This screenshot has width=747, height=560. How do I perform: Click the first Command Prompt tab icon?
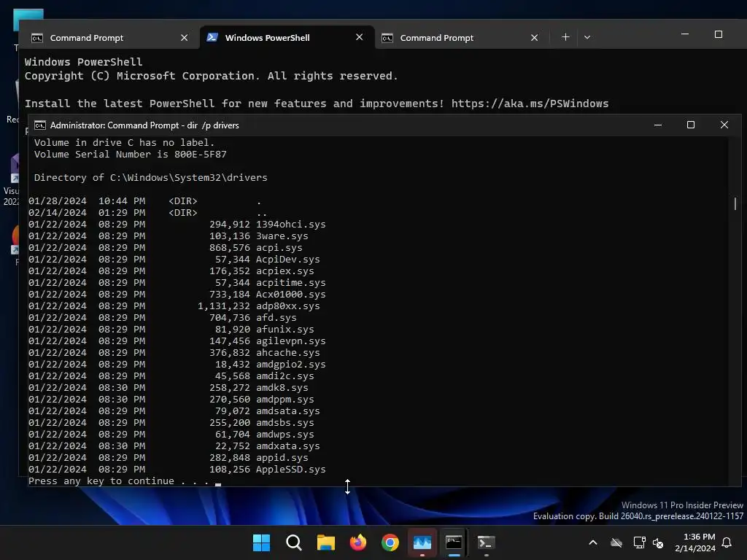coord(37,38)
